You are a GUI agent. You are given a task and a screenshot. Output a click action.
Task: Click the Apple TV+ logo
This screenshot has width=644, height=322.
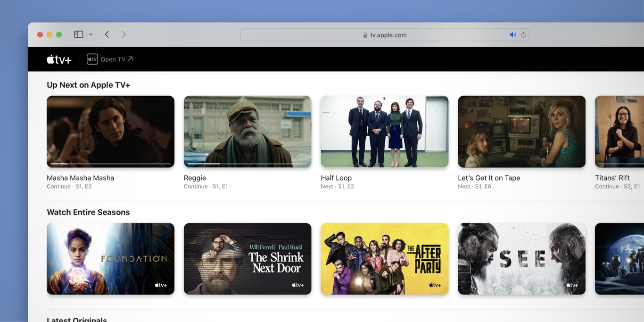pos(59,59)
